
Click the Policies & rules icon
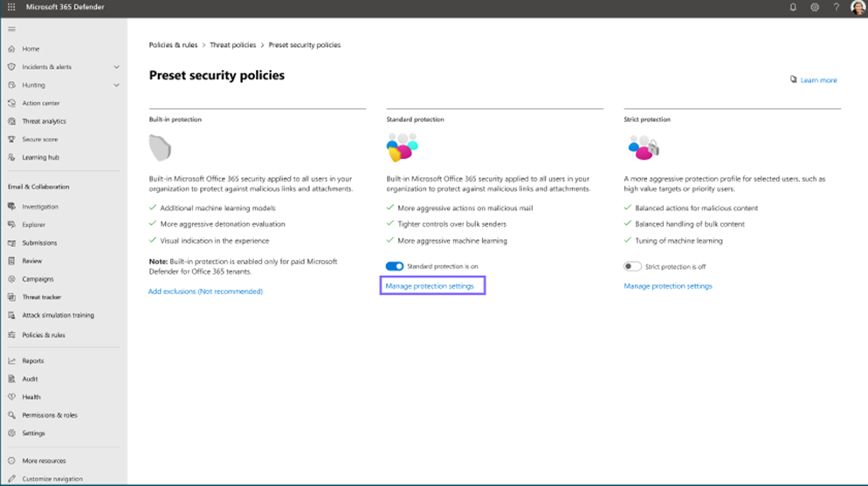[x=11, y=334]
